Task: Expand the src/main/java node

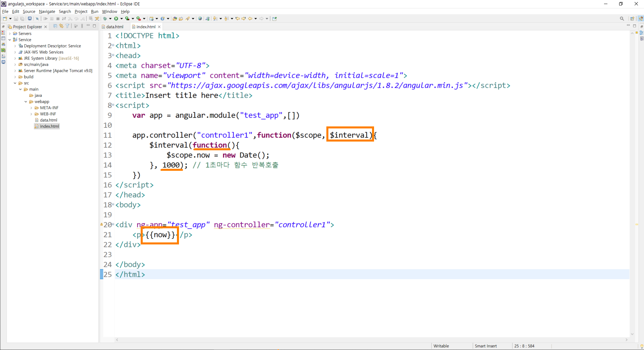Action: point(15,65)
